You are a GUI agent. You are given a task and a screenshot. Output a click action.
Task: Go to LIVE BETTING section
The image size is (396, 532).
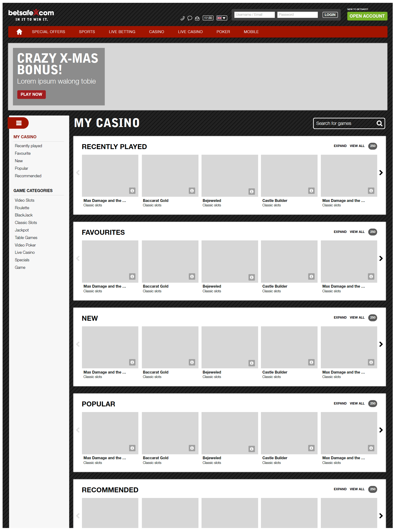122,32
